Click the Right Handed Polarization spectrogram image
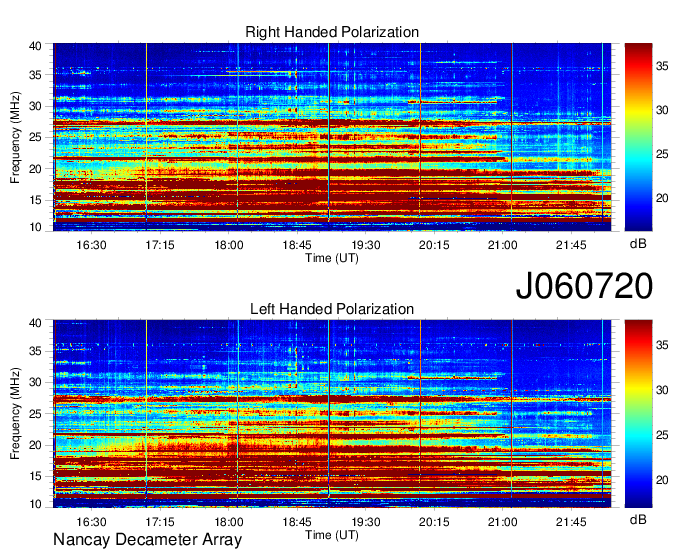The image size is (680, 552). 332,137
